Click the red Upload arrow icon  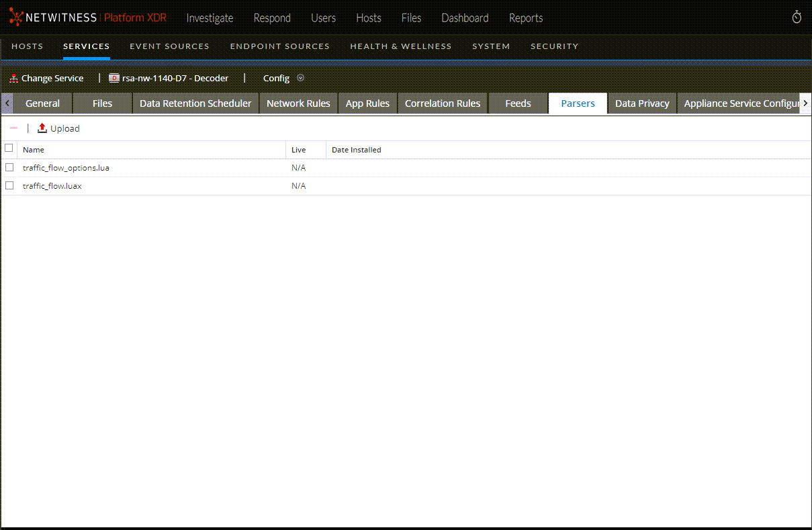(42, 128)
